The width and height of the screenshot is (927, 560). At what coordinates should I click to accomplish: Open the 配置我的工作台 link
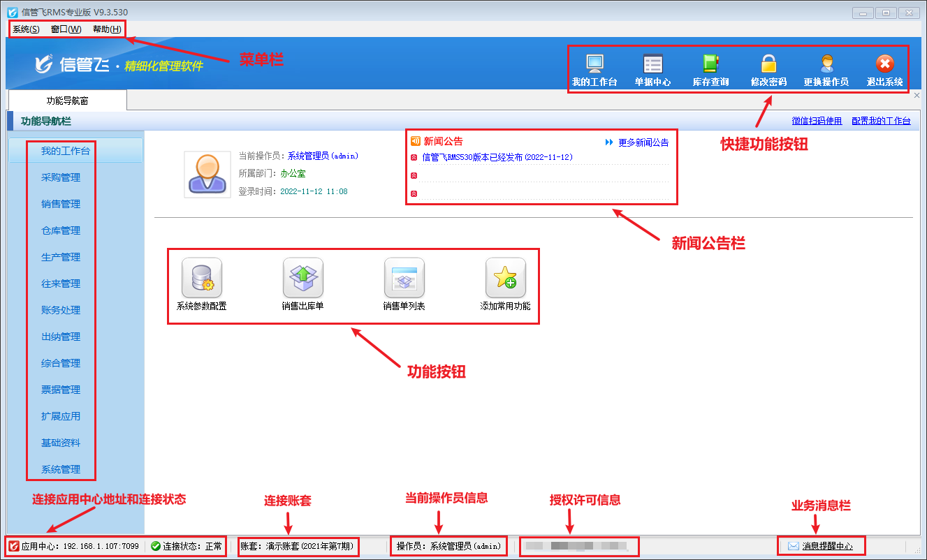881,121
